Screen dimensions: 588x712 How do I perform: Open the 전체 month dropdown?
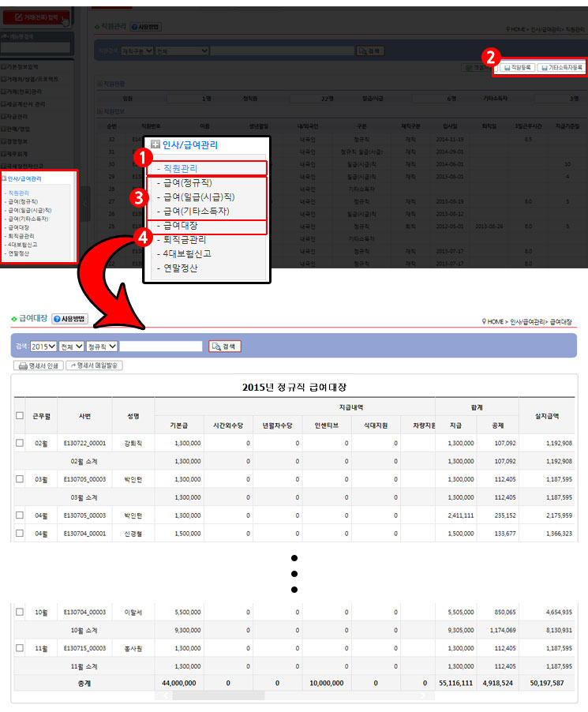click(72, 346)
